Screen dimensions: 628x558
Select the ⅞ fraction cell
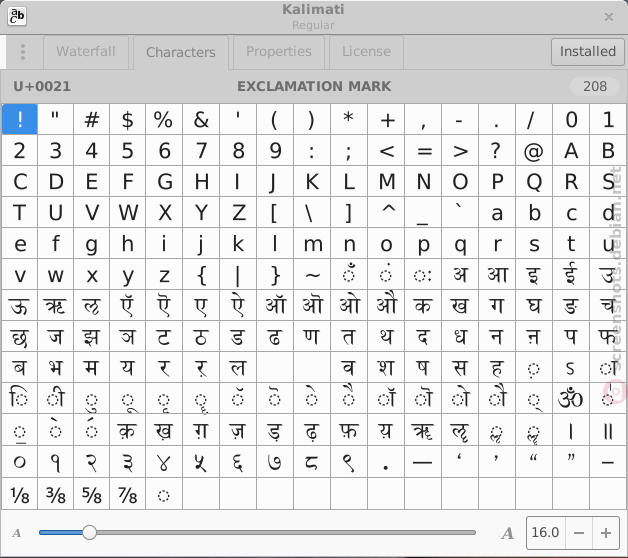pyautogui.click(x=128, y=494)
